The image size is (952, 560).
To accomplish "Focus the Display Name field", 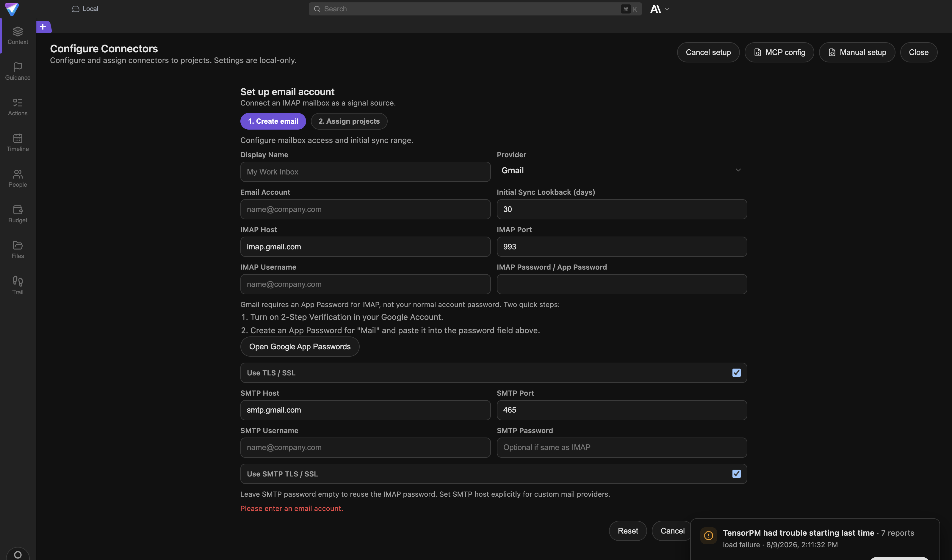I will tap(365, 172).
